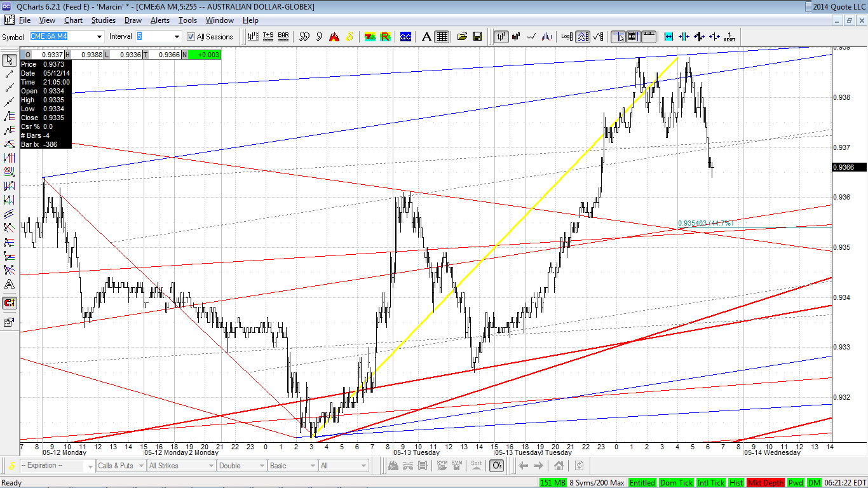Viewport: 868px width, 488px height.
Task: Select the large letter A text tool
Action: pyautogui.click(x=427, y=37)
